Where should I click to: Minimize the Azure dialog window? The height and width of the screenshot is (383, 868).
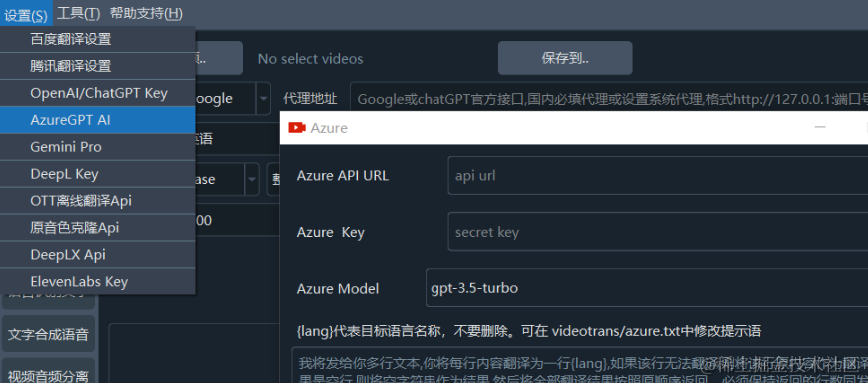[x=820, y=127]
